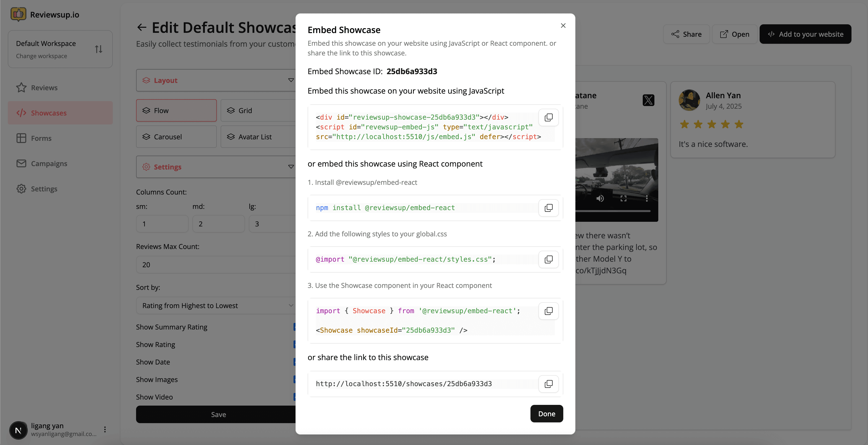
Task: Expand the Layout section
Action: point(216,80)
